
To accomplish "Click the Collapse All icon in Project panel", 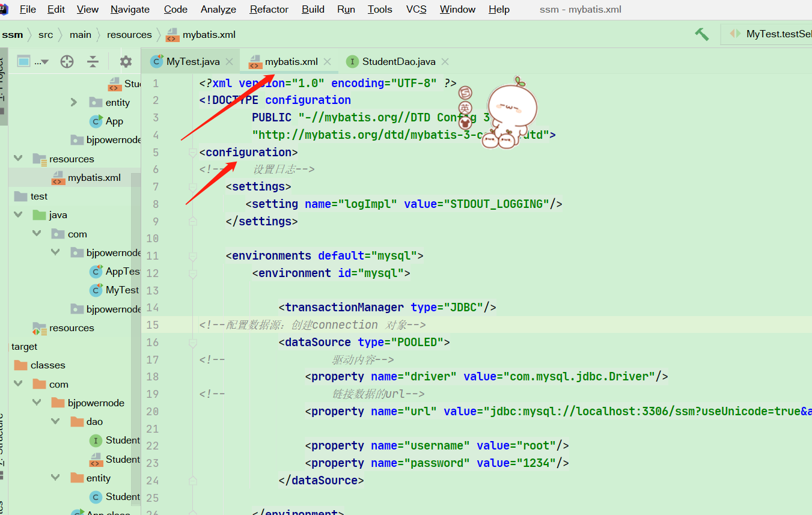I will [93, 61].
